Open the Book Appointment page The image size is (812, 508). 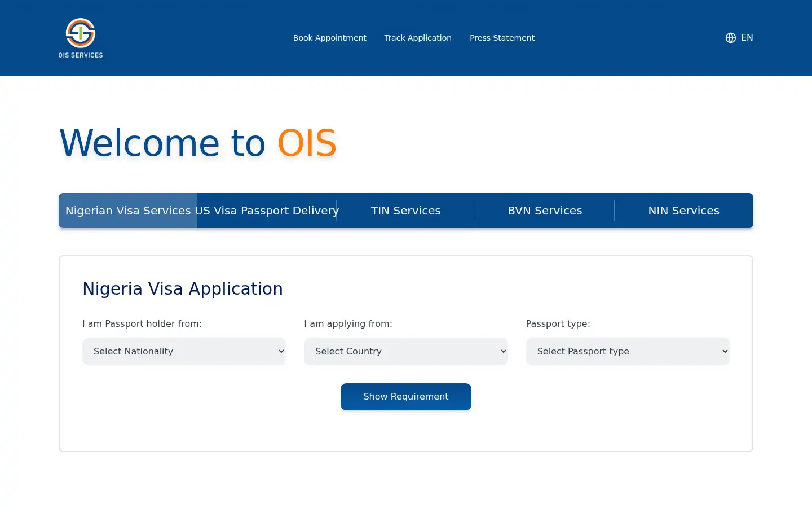(329, 38)
